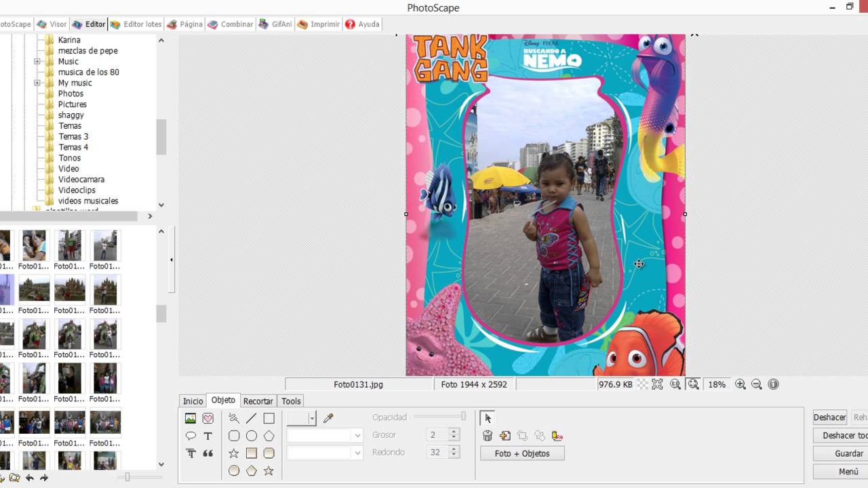Click the Grosor value field

point(438,435)
